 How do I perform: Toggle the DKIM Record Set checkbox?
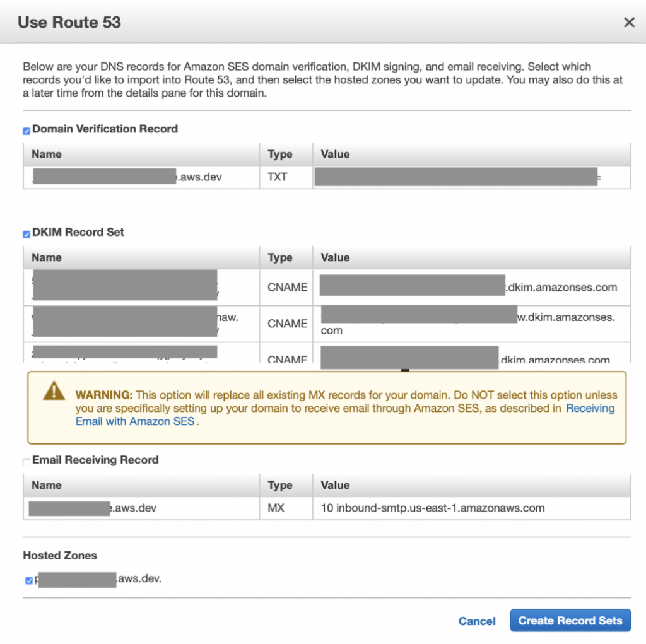coord(26,235)
